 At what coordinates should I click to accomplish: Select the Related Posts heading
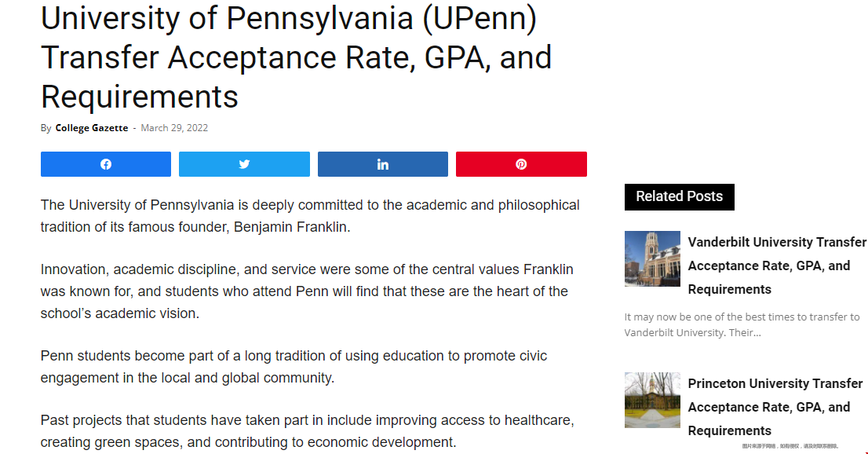tap(679, 196)
